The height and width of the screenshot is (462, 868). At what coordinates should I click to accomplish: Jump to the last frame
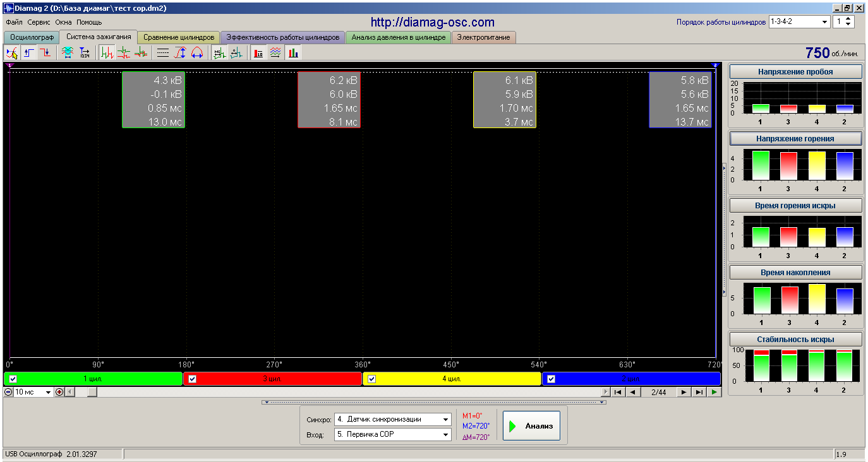pyautogui.click(x=699, y=392)
